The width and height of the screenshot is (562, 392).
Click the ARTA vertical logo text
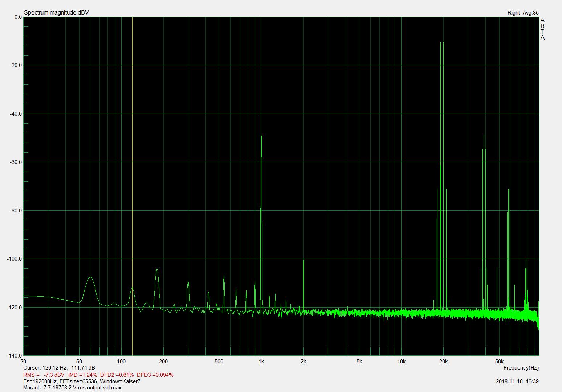542,29
